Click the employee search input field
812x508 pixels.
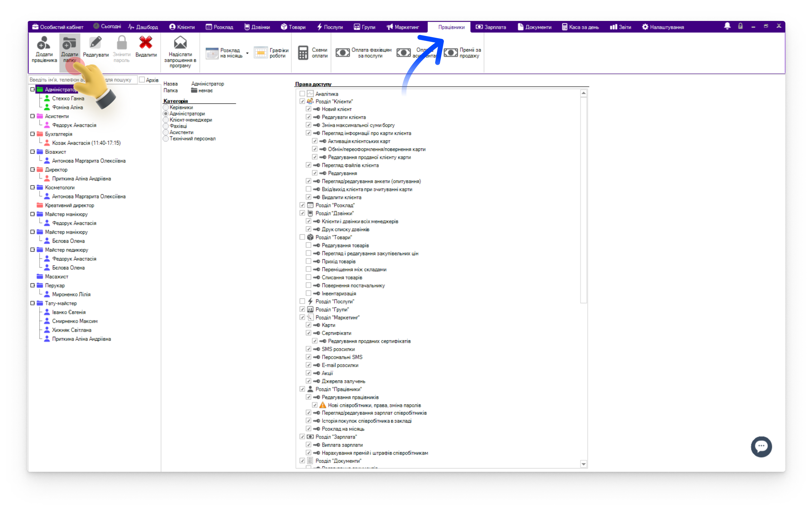point(83,80)
